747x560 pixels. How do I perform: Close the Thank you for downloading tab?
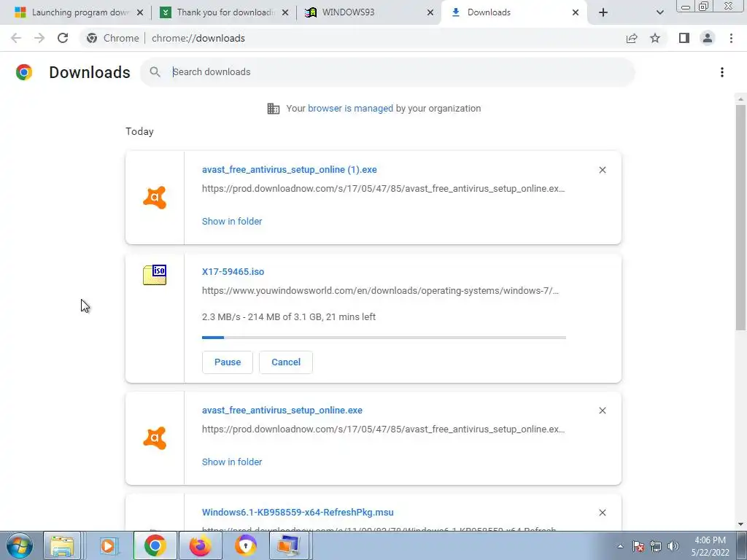[285, 12]
